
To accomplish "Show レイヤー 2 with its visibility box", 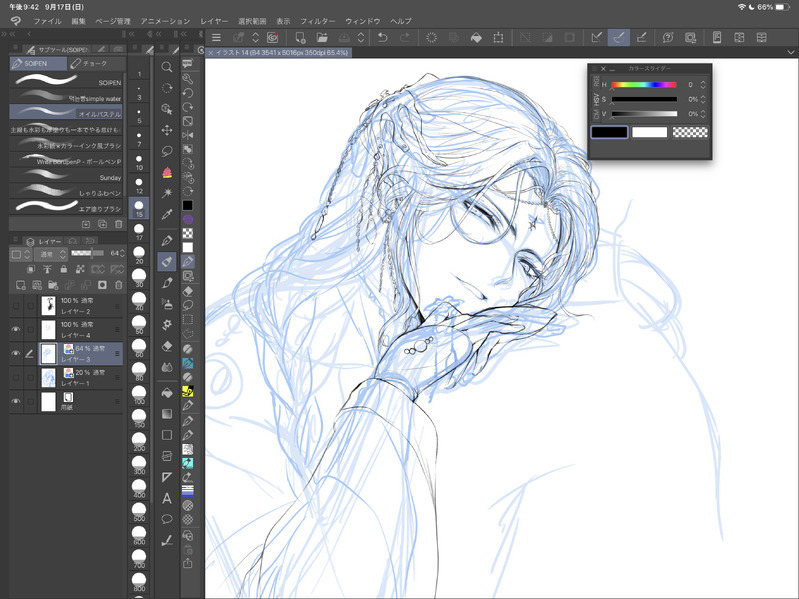I will pos(16,306).
